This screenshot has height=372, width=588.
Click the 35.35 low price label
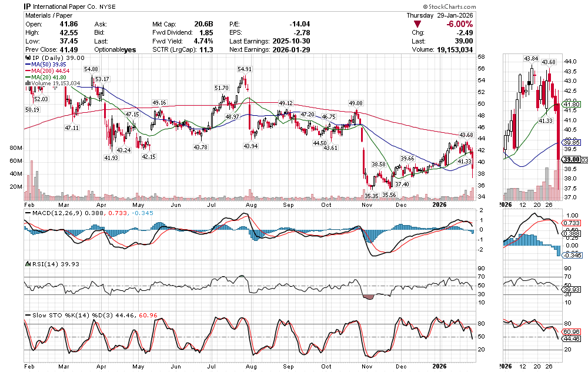point(371,195)
